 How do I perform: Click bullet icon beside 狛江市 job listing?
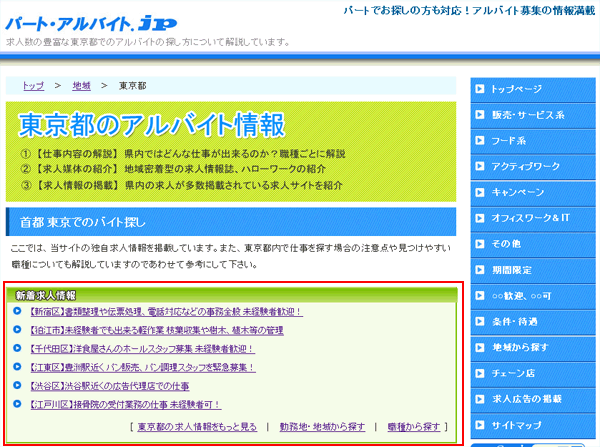click(x=17, y=329)
